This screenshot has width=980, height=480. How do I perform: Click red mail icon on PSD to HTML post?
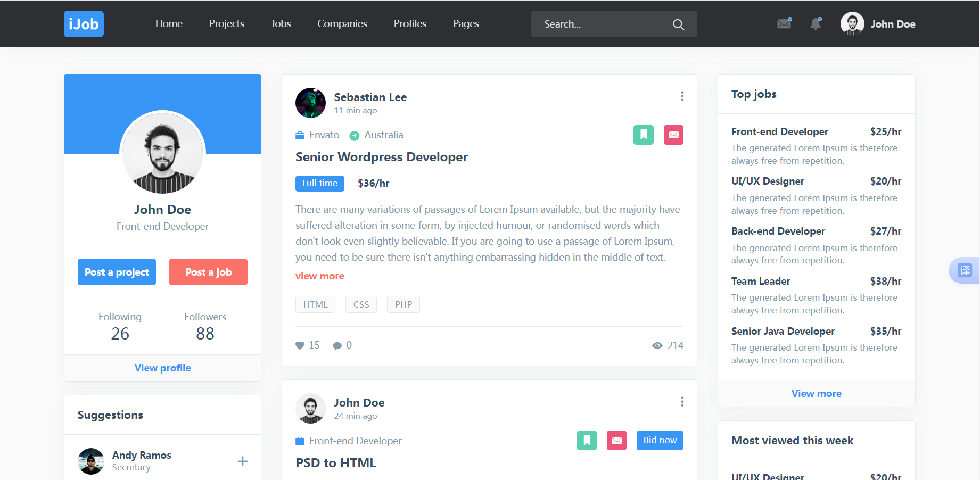[x=616, y=440]
